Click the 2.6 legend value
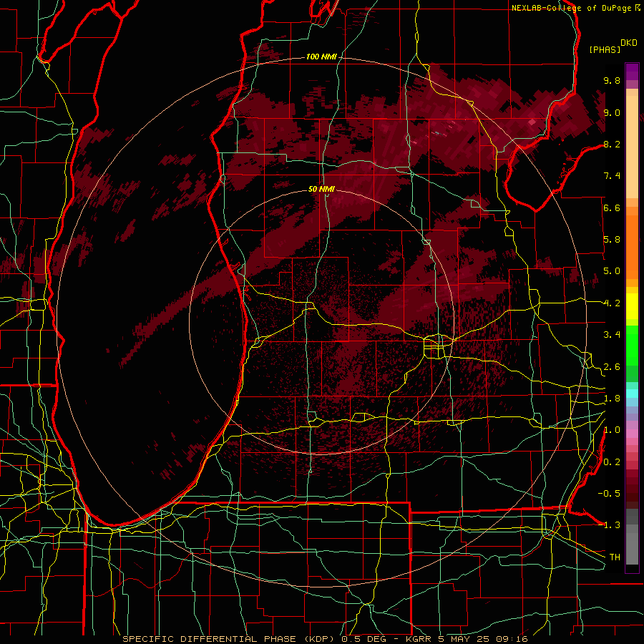644x644 pixels. click(x=612, y=367)
